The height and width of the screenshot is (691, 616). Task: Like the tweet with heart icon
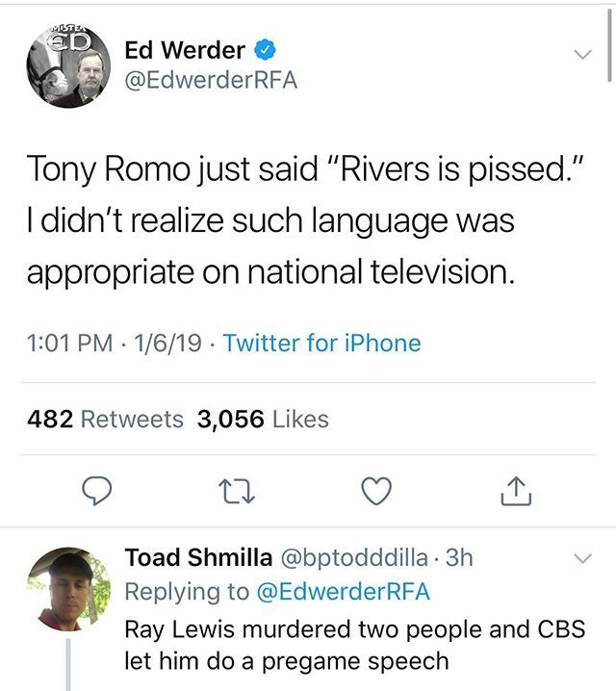click(x=376, y=491)
